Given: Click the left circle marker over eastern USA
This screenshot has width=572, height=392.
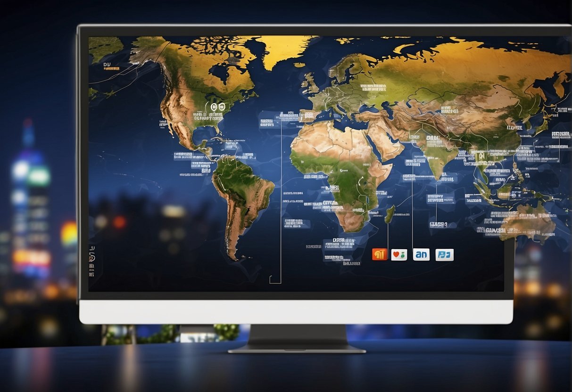Looking at the screenshot, I should [214, 108].
